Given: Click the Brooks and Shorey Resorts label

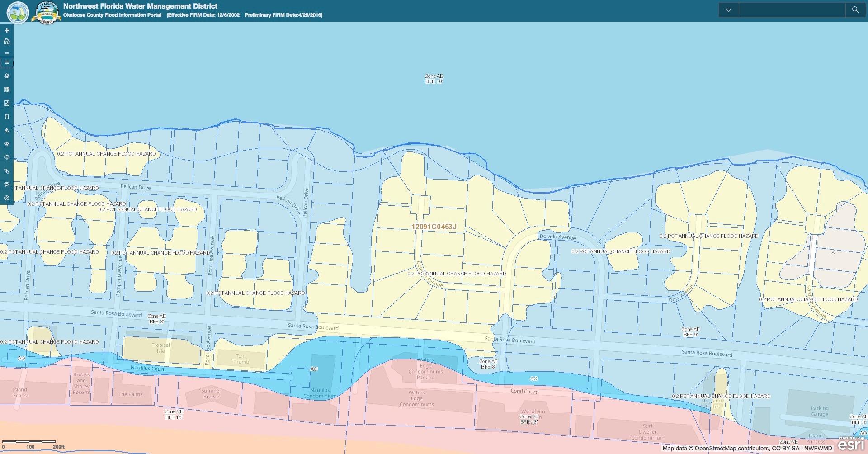Looking at the screenshot, I should pos(81,383).
